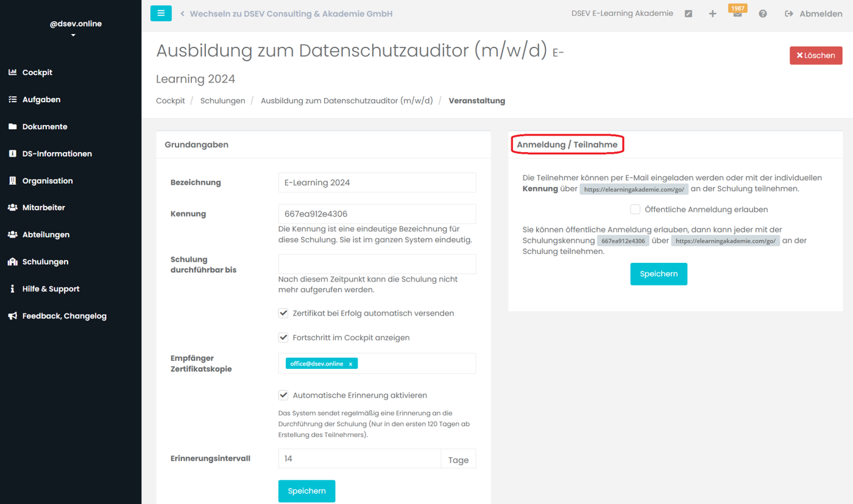Click the edit pencil icon in top bar
This screenshot has height=504, width=853.
click(688, 13)
